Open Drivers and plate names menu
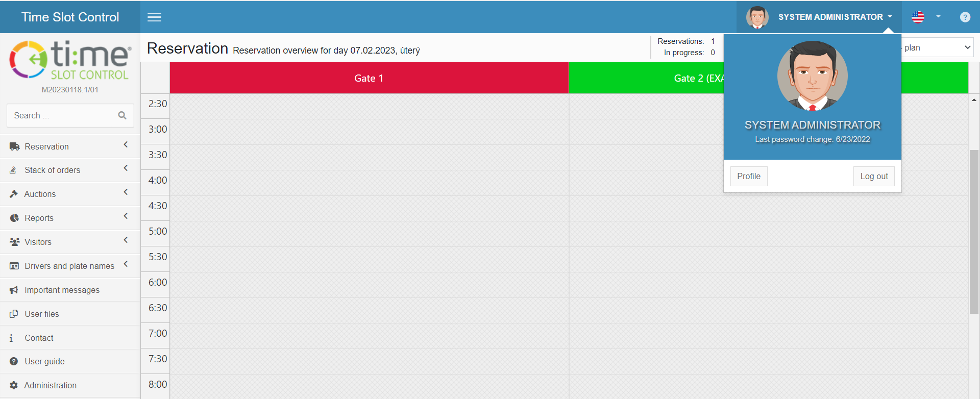Viewport: 980px width, 399px height. coord(70,266)
